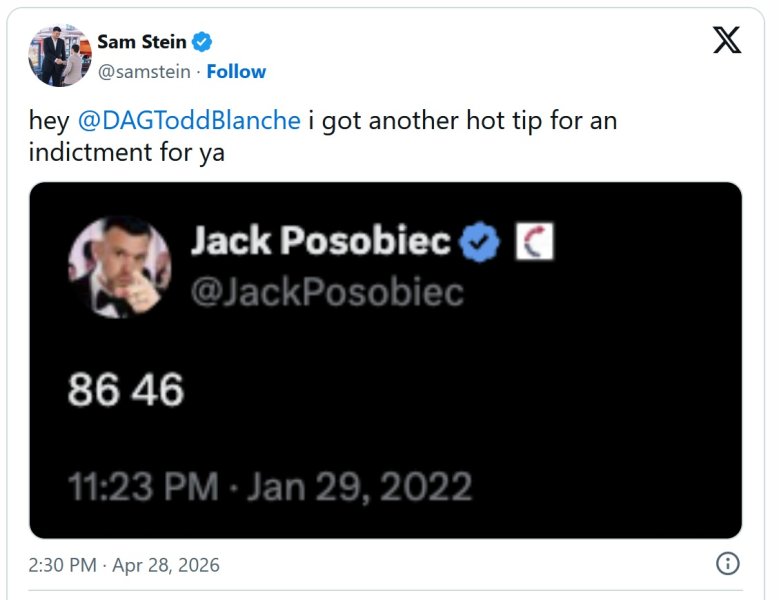This screenshot has width=779, height=600.
Task: Open the info icon beside the timestamp
Action: coord(728,564)
